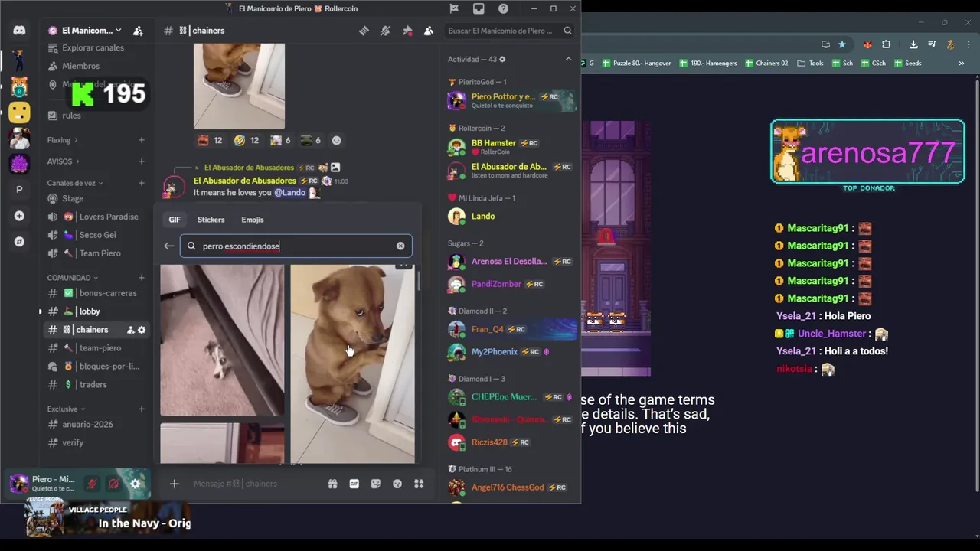Open the server with letter P icon

[x=19, y=190]
